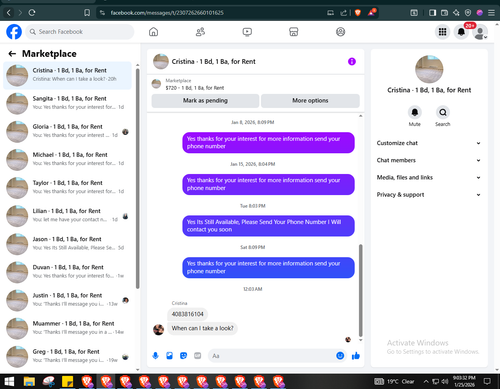Open Marketplace storefront icon in top navigation

pyautogui.click(x=293, y=32)
